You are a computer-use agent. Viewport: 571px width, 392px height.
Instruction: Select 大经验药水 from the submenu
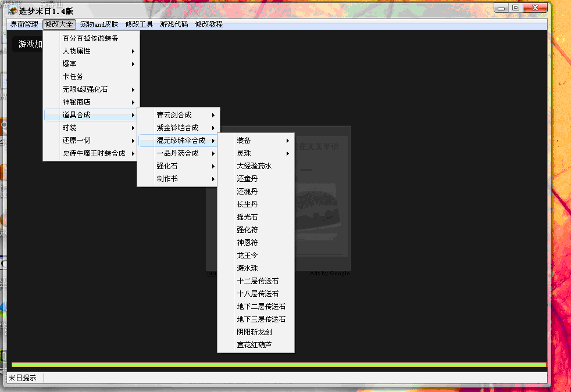254,166
